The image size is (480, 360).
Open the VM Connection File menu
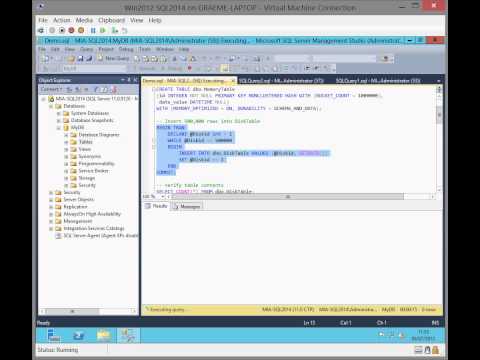pos(43,20)
